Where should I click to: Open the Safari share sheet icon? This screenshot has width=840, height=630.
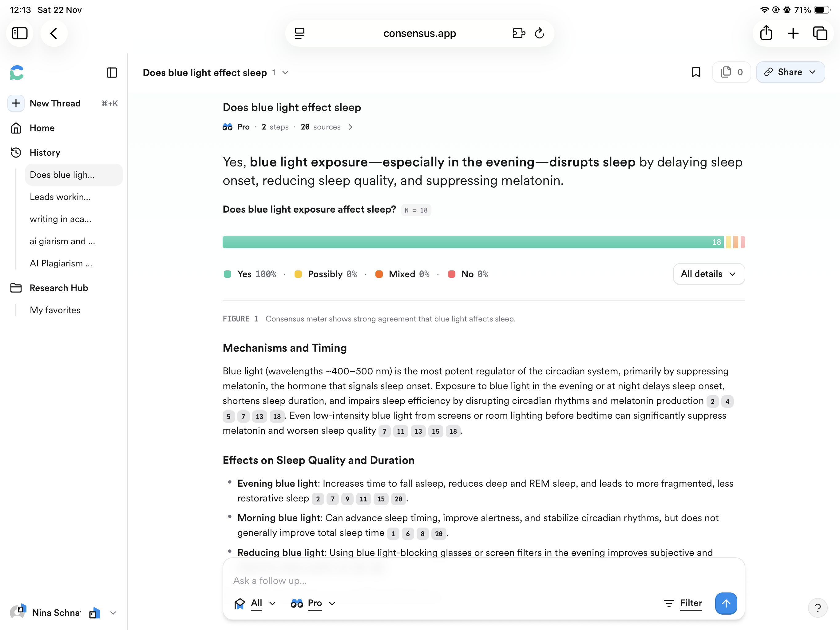[766, 34]
